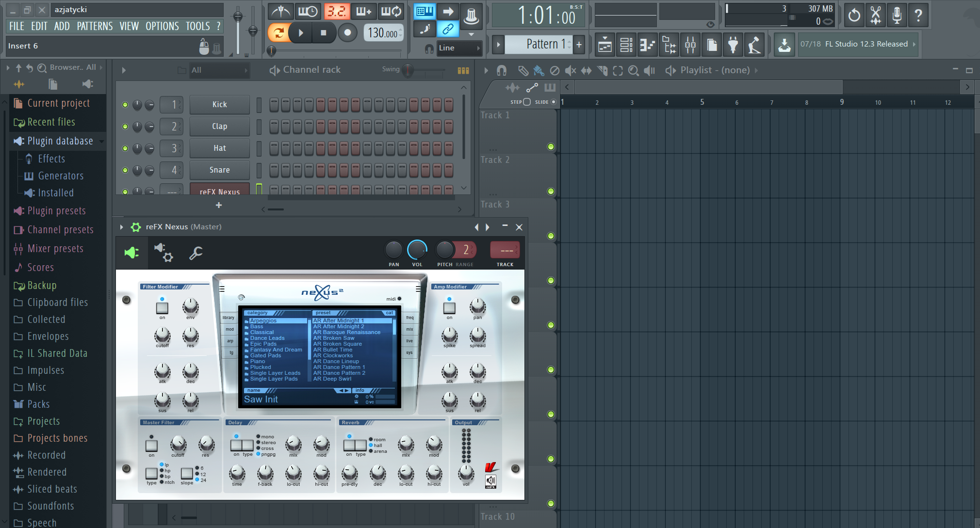980x528 pixels.
Task: Open the Mixer window icon
Action: tap(690, 45)
